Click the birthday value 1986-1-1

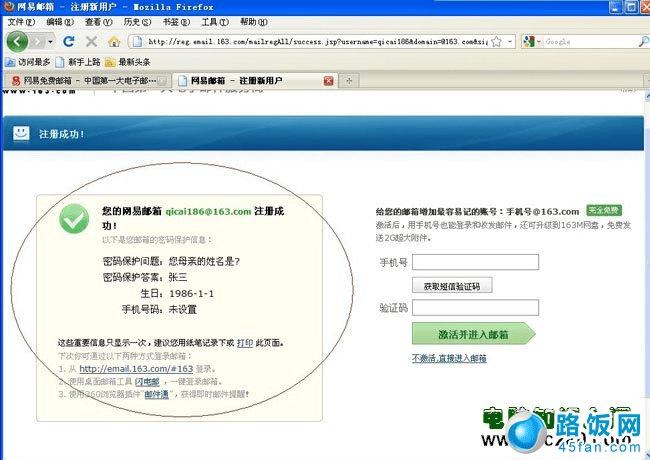tap(191, 294)
